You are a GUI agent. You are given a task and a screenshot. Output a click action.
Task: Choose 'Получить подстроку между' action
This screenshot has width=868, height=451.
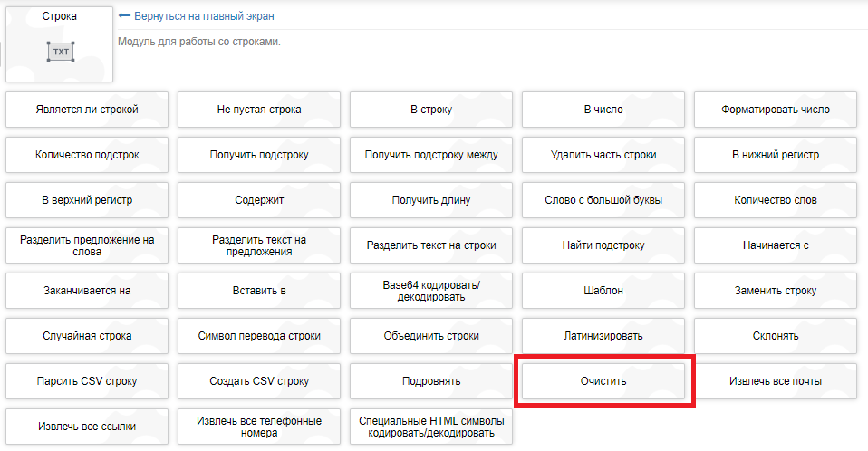tap(431, 155)
